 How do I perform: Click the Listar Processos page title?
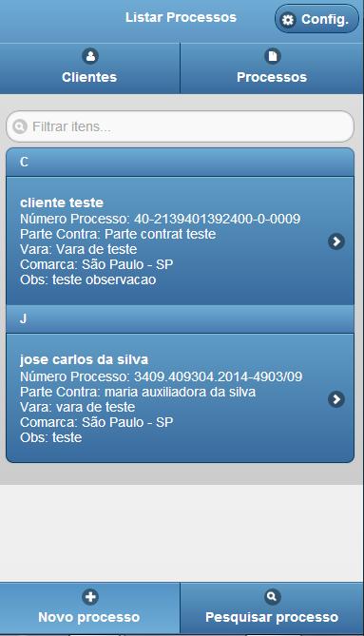pos(181,17)
